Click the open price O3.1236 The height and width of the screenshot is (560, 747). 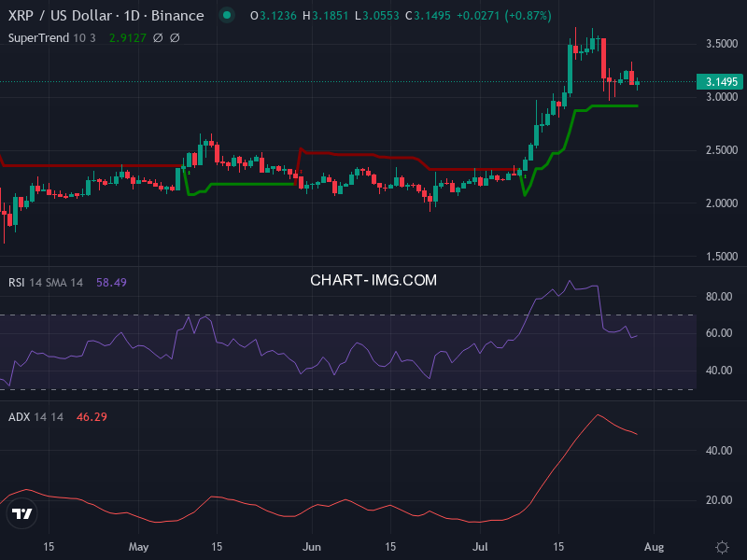click(274, 16)
